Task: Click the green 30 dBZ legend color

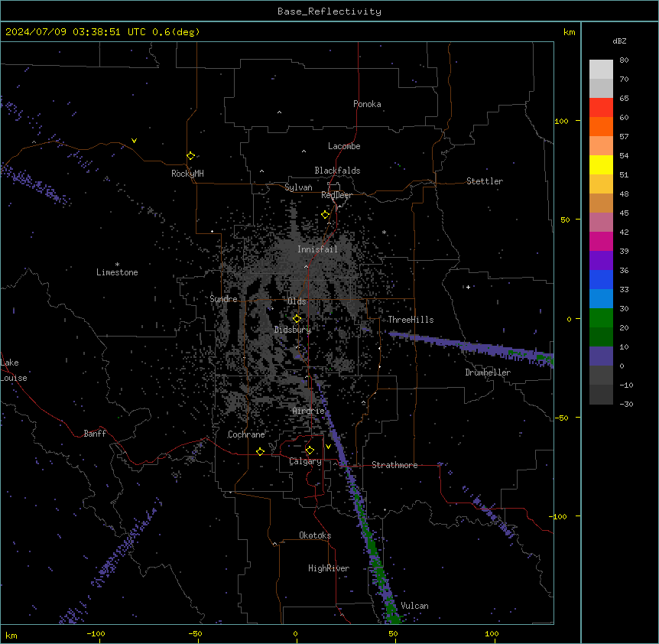Action: point(601,318)
